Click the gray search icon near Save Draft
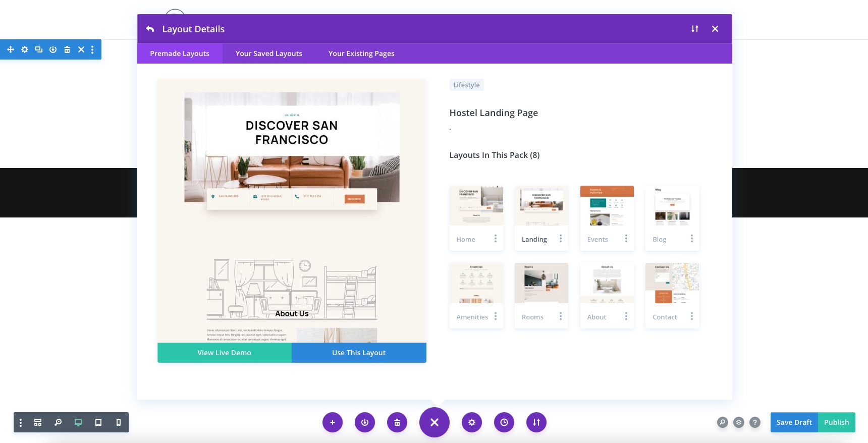The image size is (868, 443). point(723,422)
